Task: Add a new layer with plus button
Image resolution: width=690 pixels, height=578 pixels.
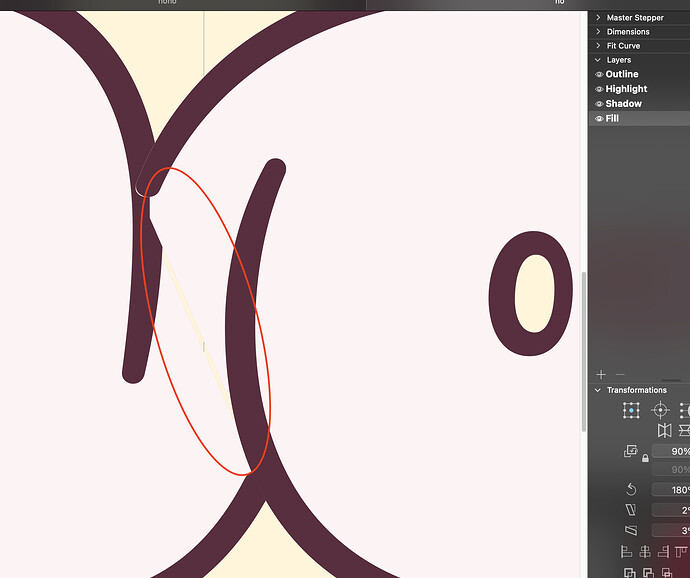Action: [x=601, y=375]
